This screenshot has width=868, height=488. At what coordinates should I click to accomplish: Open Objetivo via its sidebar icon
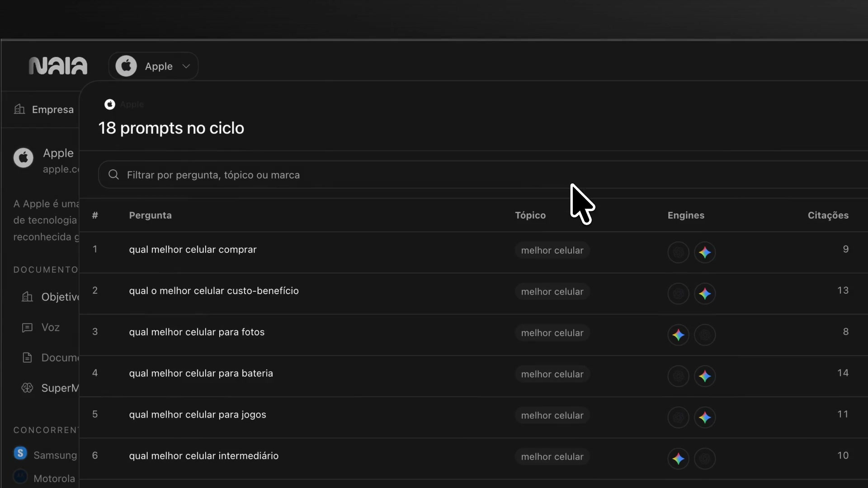click(x=27, y=297)
